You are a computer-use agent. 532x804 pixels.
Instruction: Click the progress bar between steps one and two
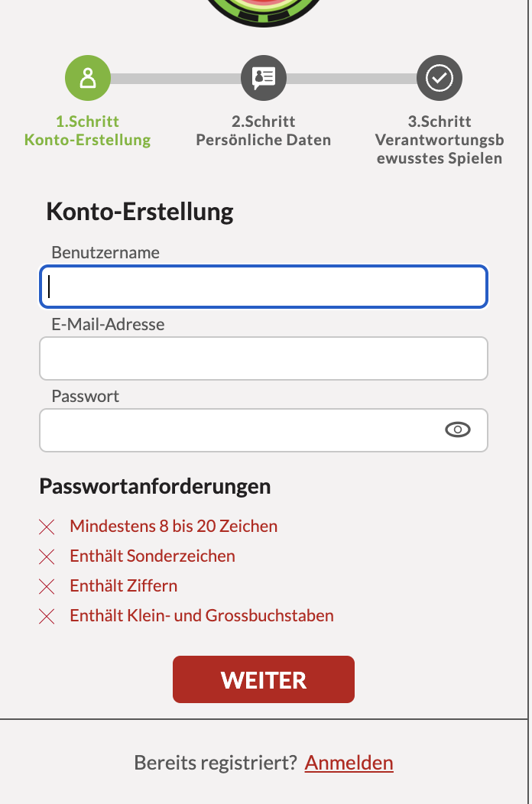(176, 78)
